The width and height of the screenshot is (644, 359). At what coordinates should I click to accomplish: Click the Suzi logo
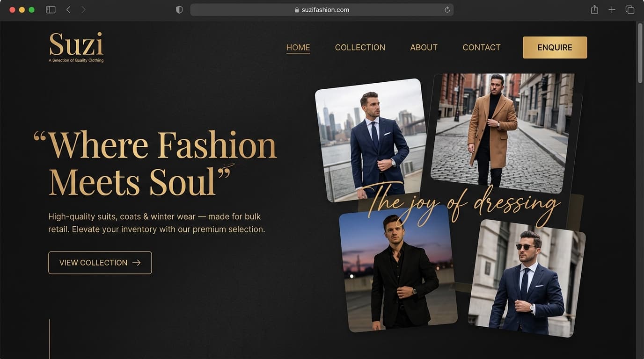click(x=76, y=47)
